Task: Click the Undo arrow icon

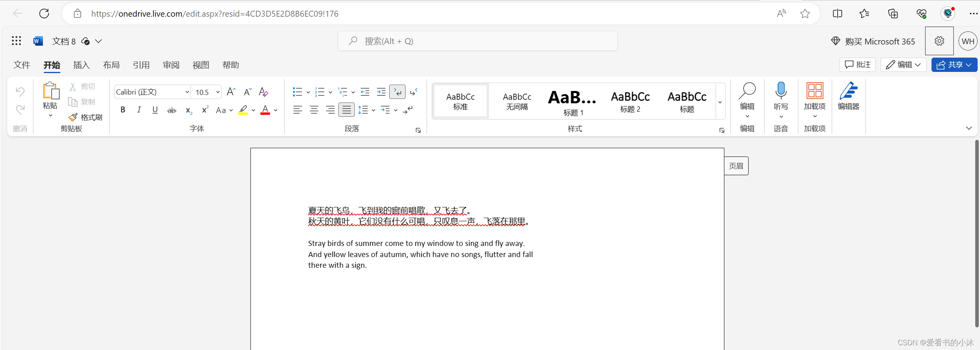Action: point(20,92)
